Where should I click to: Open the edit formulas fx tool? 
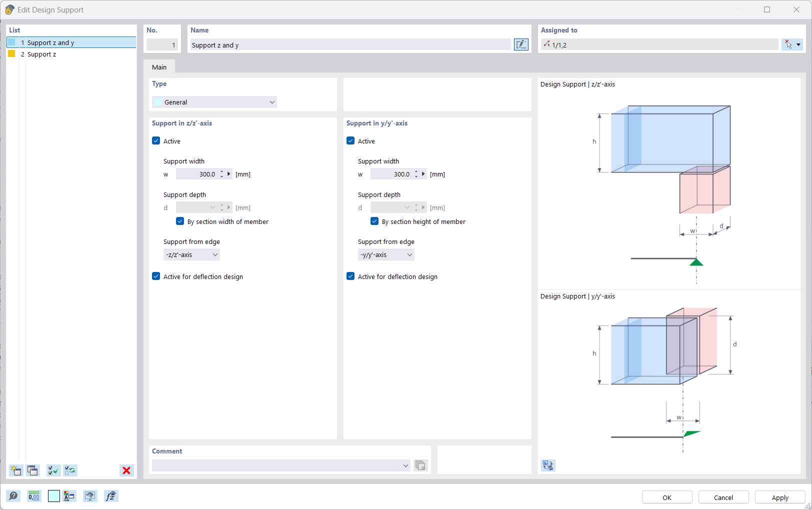click(x=110, y=495)
